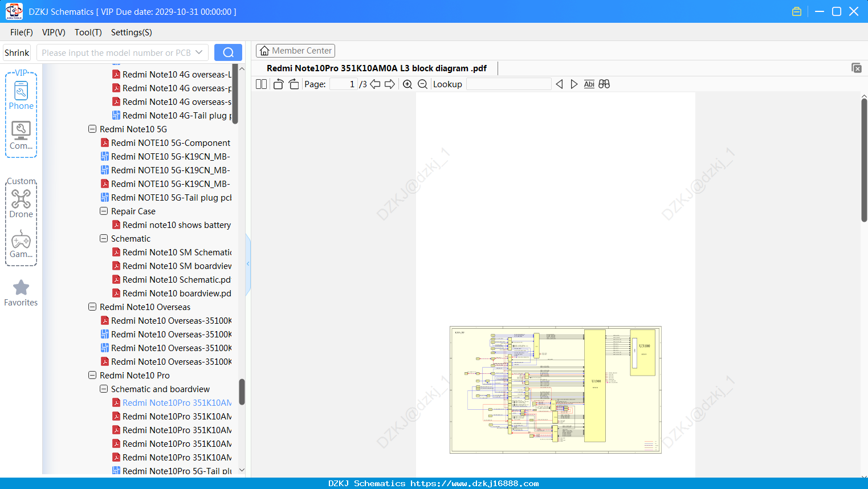Open Redmi Note10Pro 5G-Tail plug file

pos(172,471)
